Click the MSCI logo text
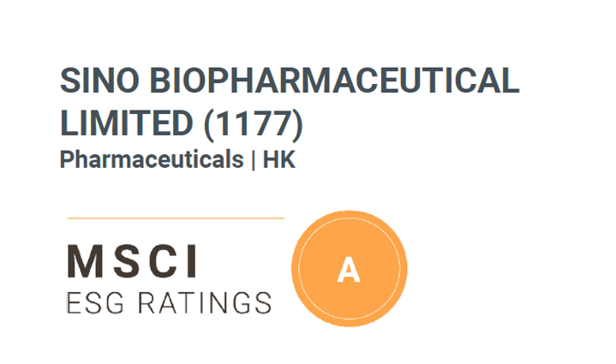 (133, 262)
